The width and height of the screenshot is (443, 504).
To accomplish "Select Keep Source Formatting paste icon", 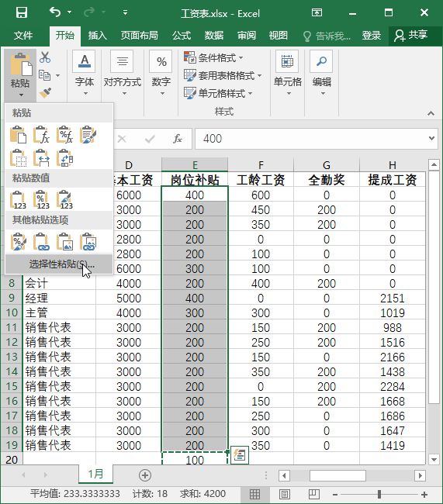I will click(x=88, y=134).
